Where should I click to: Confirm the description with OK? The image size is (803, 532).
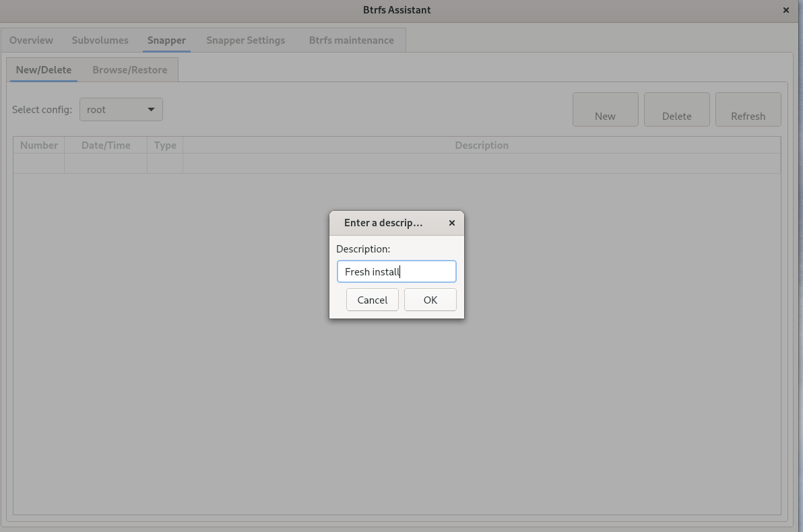point(430,300)
